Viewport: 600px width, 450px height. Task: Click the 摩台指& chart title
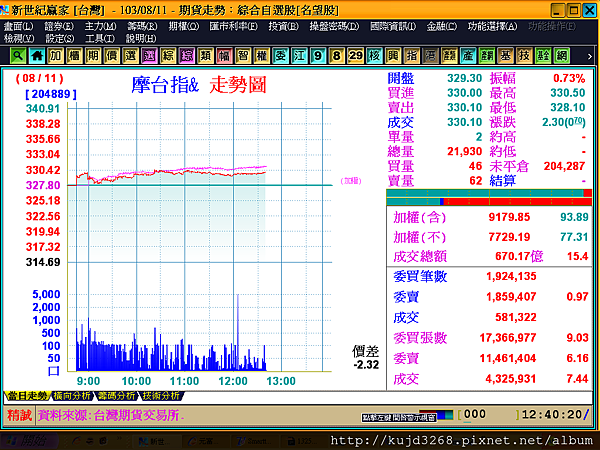(x=165, y=85)
